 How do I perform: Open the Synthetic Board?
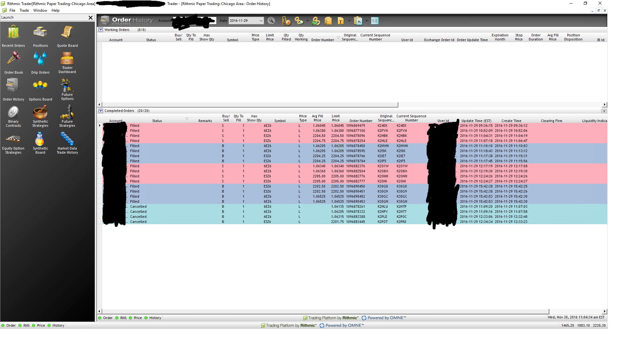click(40, 144)
